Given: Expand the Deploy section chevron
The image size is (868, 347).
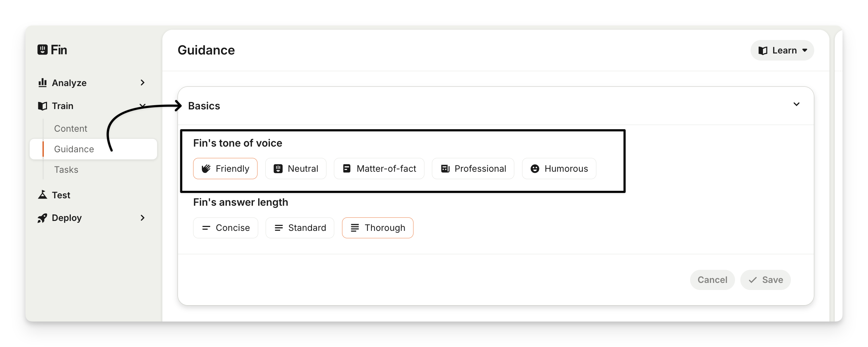Looking at the screenshot, I should point(143,218).
